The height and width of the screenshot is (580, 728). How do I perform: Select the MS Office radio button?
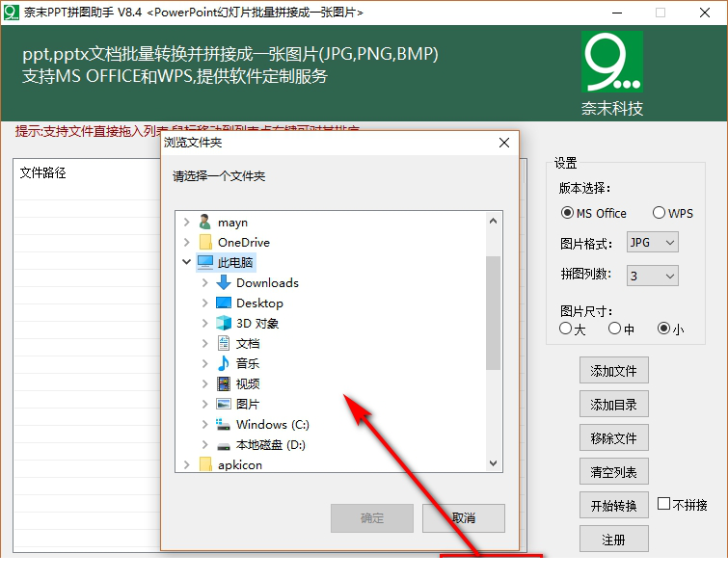pyautogui.click(x=567, y=213)
